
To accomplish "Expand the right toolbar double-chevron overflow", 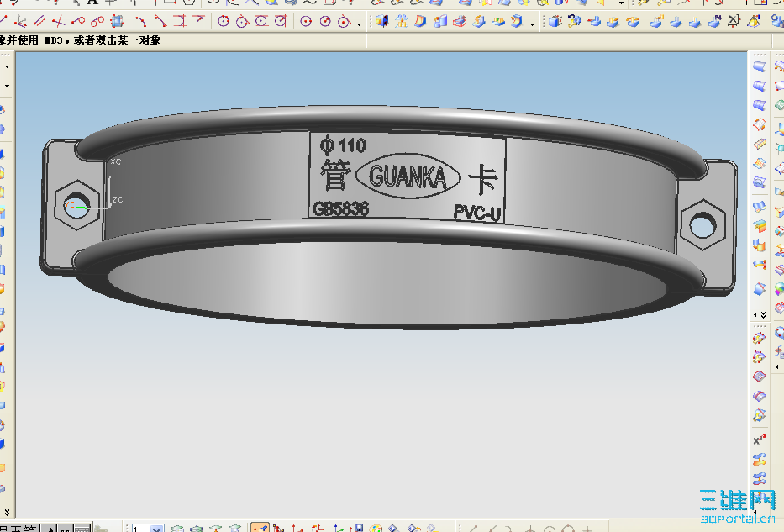I will pos(764,315).
